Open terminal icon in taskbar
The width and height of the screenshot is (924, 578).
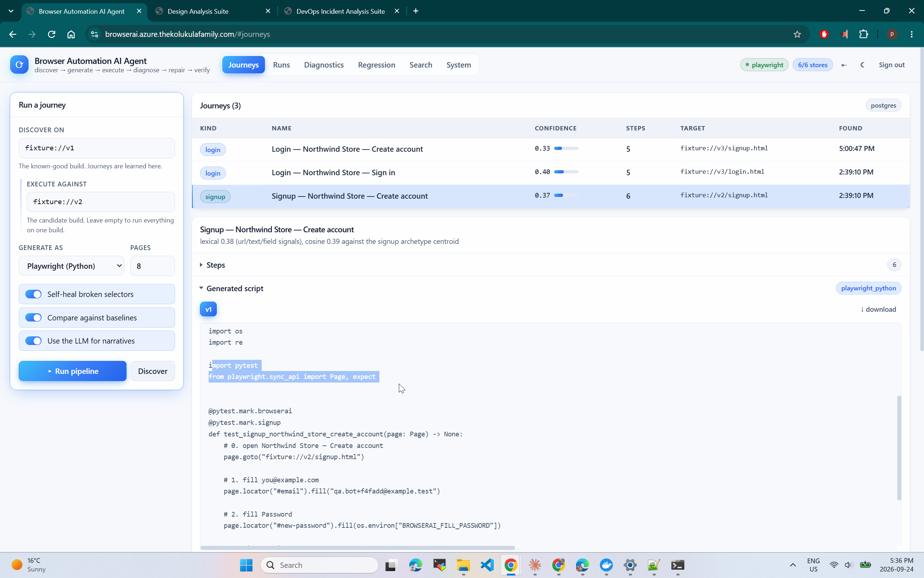[678, 565]
